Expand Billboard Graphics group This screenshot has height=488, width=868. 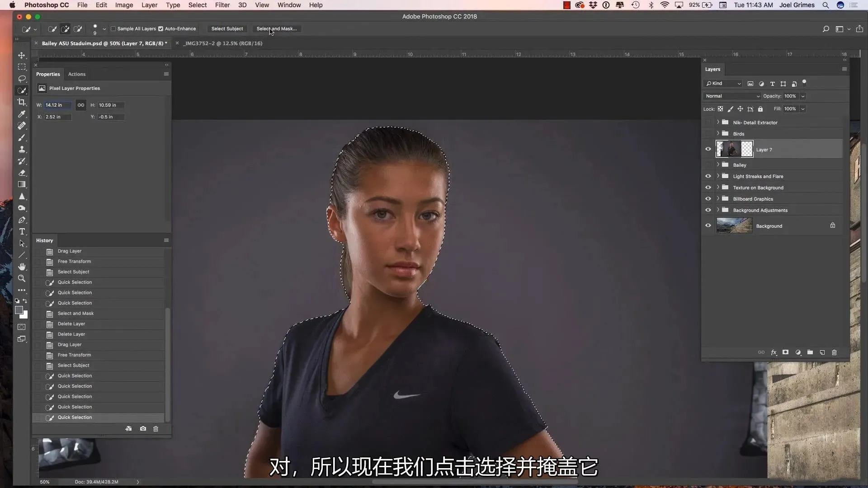click(718, 198)
